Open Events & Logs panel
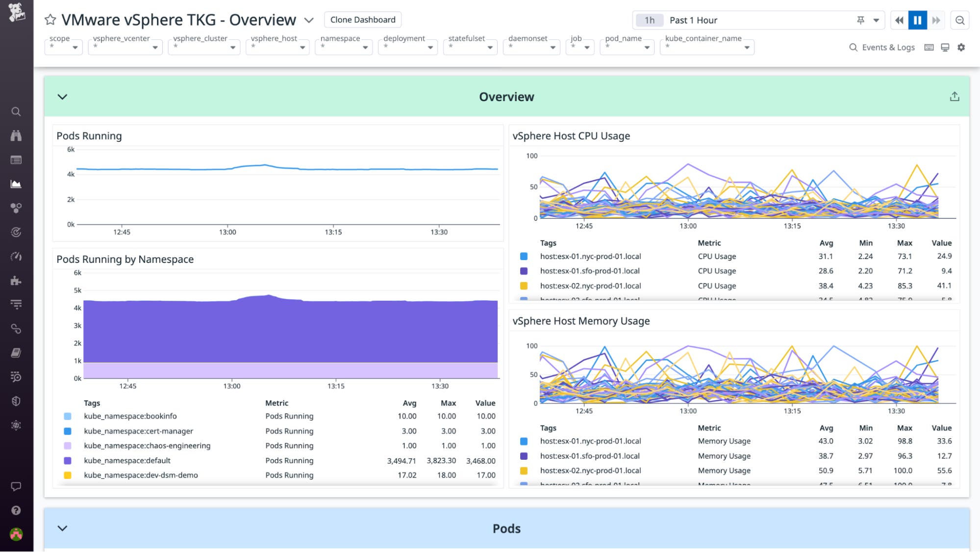Screen dimensions: 980x552 [881, 47]
